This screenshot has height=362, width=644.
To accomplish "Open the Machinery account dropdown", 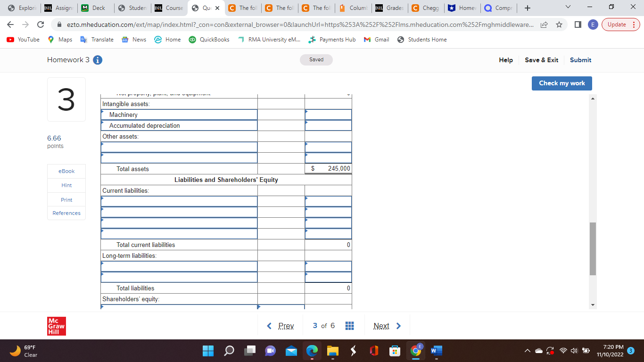I will click(x=179, y=115).
